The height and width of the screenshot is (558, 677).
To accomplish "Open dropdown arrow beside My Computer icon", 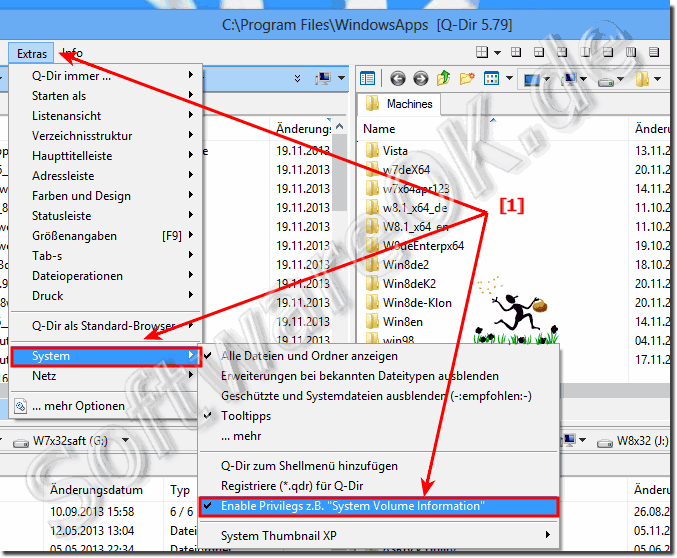I will (x=583, y=79).
